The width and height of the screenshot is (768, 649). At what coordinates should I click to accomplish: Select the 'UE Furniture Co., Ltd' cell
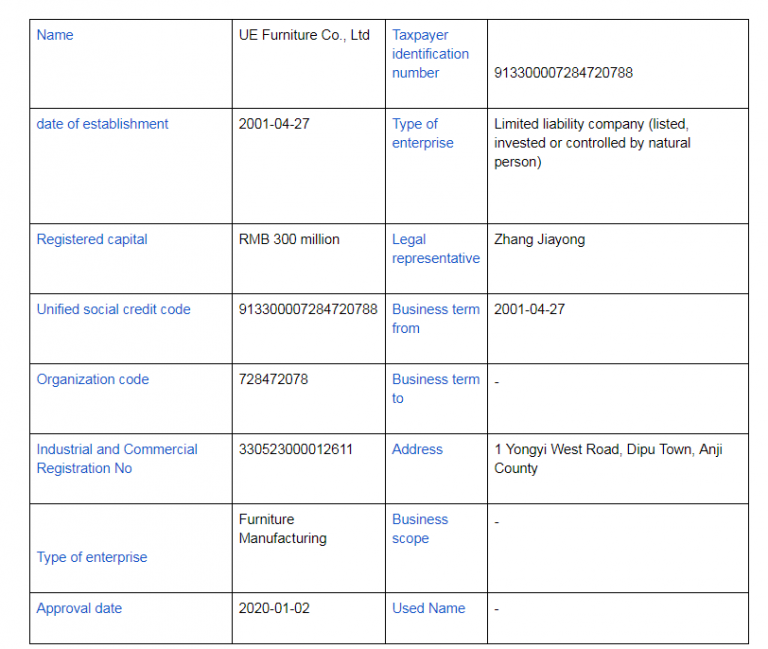tap(304, 35)
